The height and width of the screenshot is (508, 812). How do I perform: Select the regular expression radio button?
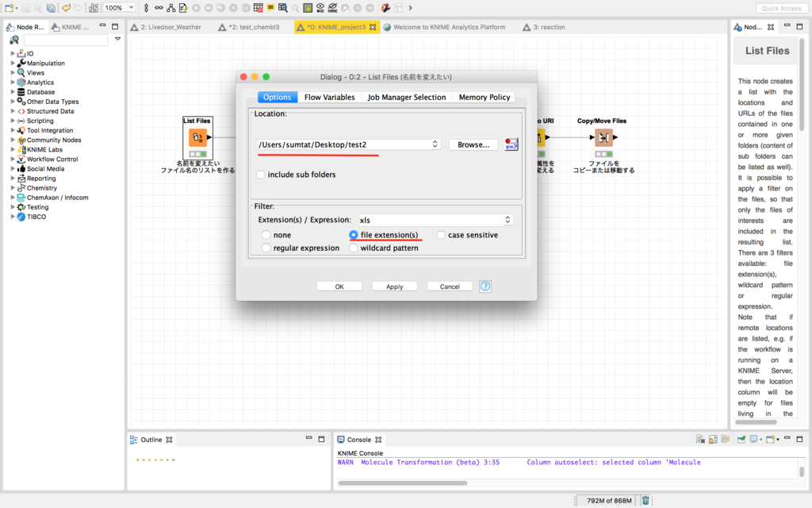pyautogui.click(x=266, y=248)
